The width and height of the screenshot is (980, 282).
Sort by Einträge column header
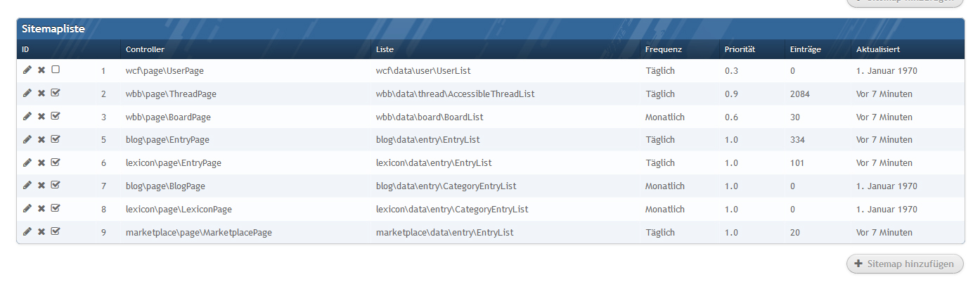coord(805,50)
